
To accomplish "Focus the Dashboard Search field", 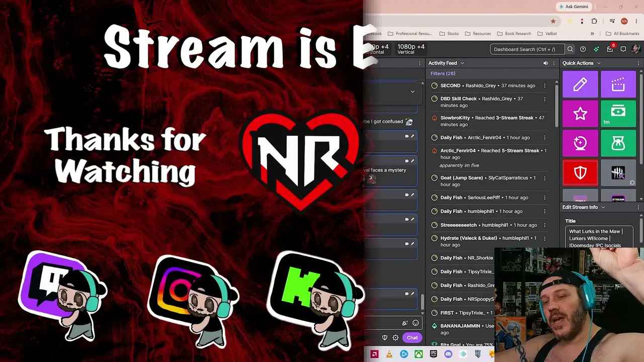I will pos(527,49).
